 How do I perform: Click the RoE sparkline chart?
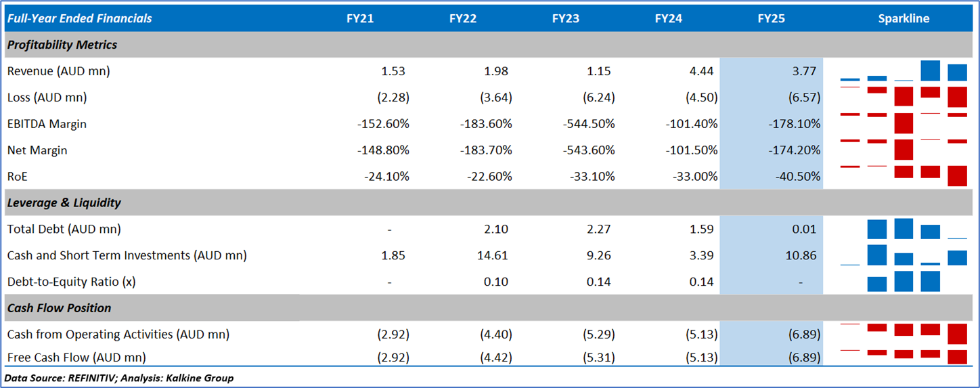coord(904,175)
